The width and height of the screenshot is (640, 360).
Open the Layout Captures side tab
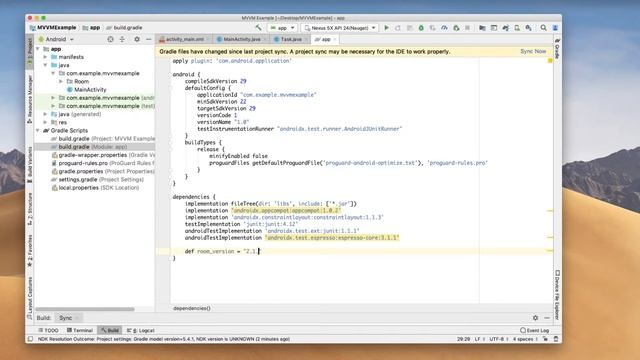(30, 298)
